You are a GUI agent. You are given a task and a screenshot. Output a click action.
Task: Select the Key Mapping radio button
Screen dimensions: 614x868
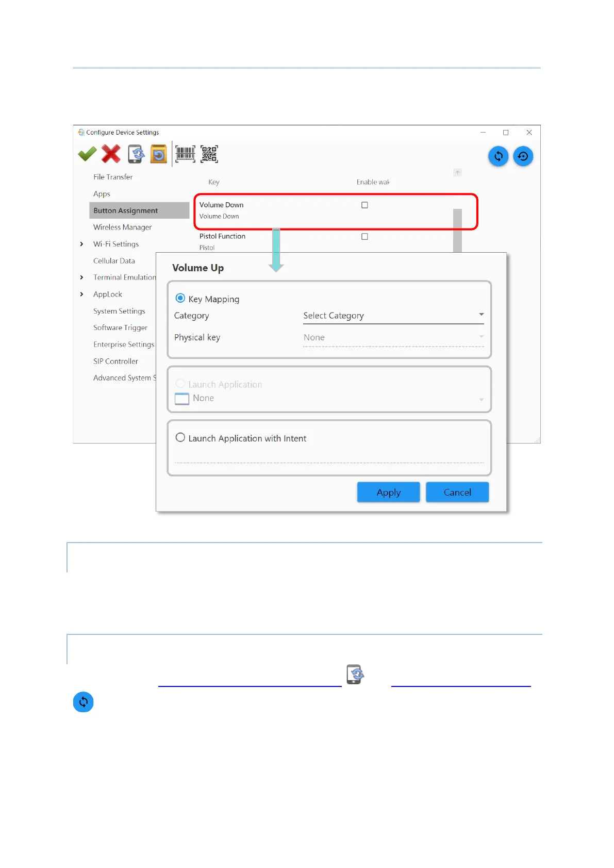tap(180, 298)
